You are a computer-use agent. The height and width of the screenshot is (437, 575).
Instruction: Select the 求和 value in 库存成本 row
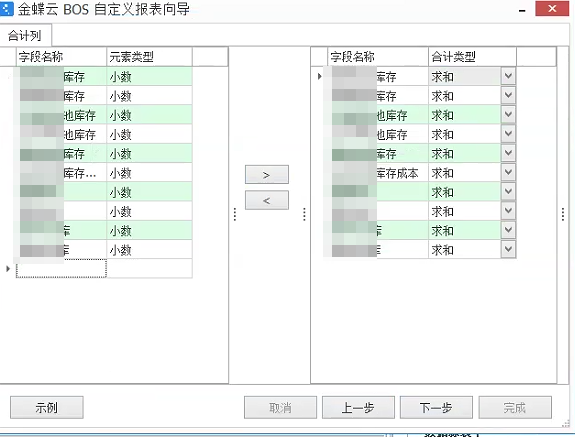click(x=464, y=172)
